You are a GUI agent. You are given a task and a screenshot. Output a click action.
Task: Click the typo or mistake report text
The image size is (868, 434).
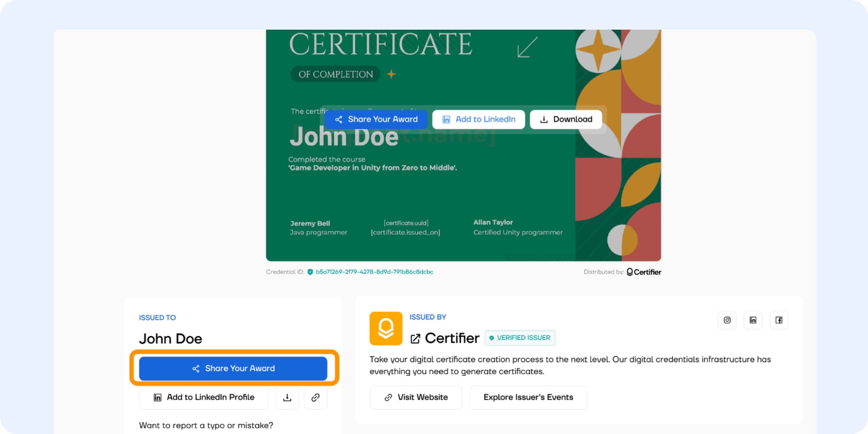206,425
